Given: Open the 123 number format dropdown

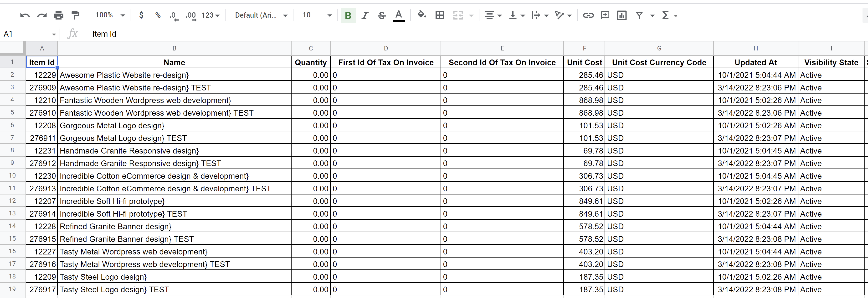Looking at the screenshot, I should [210, 15].
